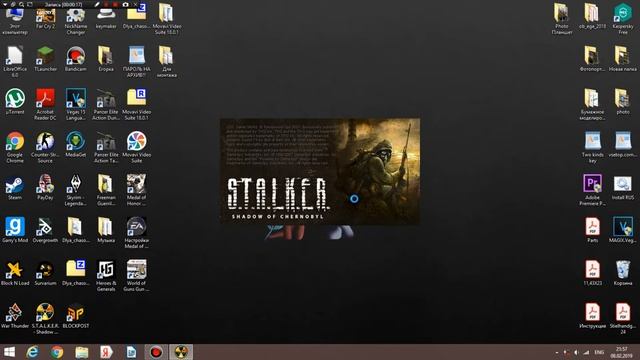The image size is (640, 360).
Task: Open Panzer Elite Action Ta... shortcut
Action: click(106, 147)
